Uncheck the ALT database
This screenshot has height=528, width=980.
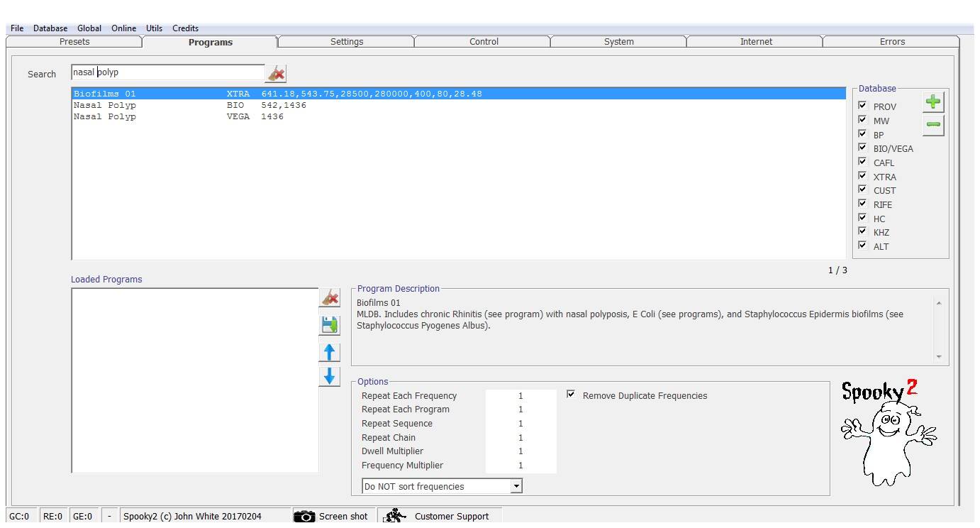coord(862,246)
